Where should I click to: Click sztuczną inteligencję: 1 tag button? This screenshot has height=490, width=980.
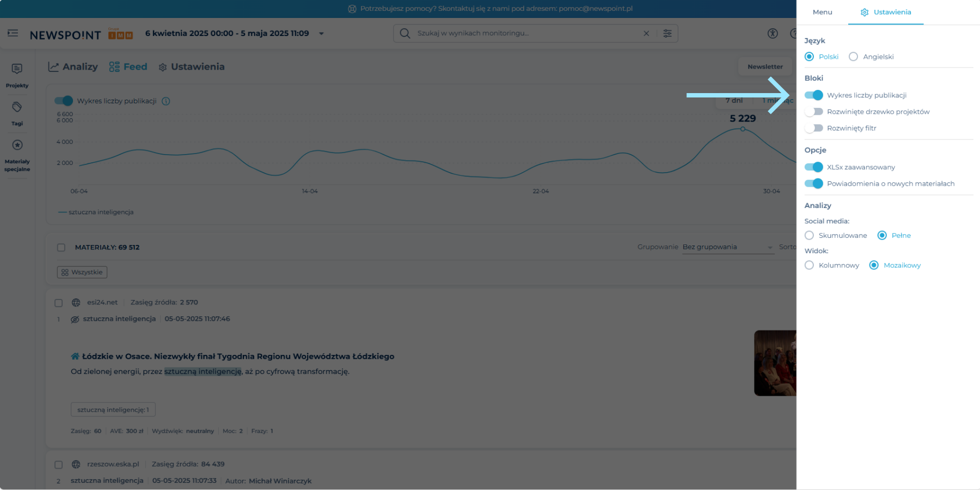pos(113,409)
